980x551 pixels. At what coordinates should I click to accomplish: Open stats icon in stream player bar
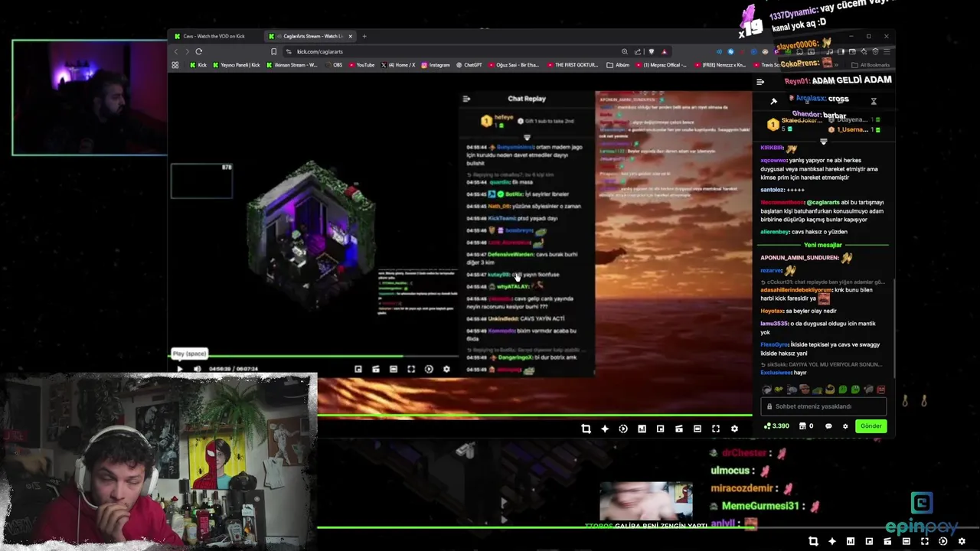[642, 429]
